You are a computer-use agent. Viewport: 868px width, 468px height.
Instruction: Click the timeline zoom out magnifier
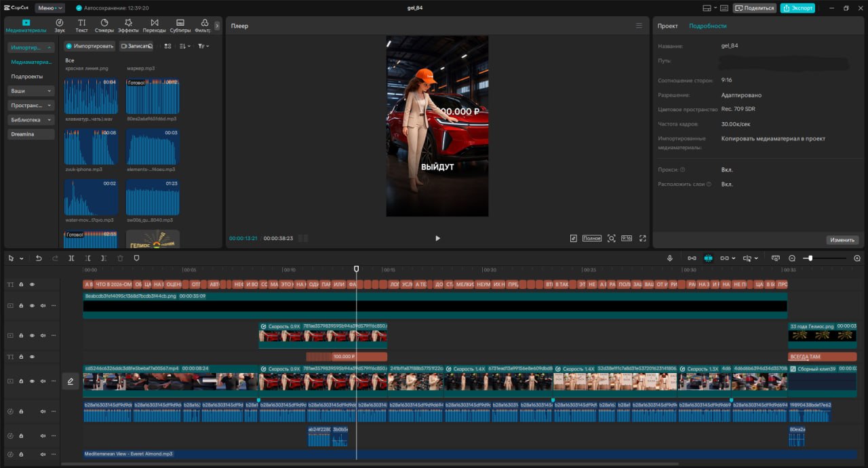(x=792, y=258)
